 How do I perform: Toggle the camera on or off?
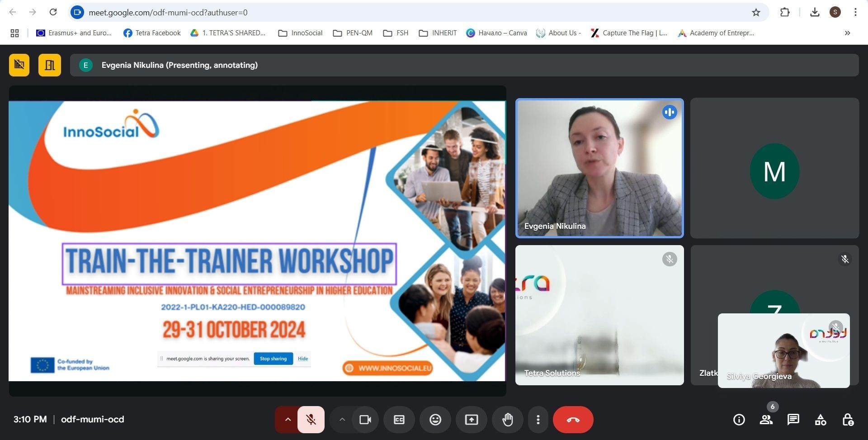coord(365,420)
